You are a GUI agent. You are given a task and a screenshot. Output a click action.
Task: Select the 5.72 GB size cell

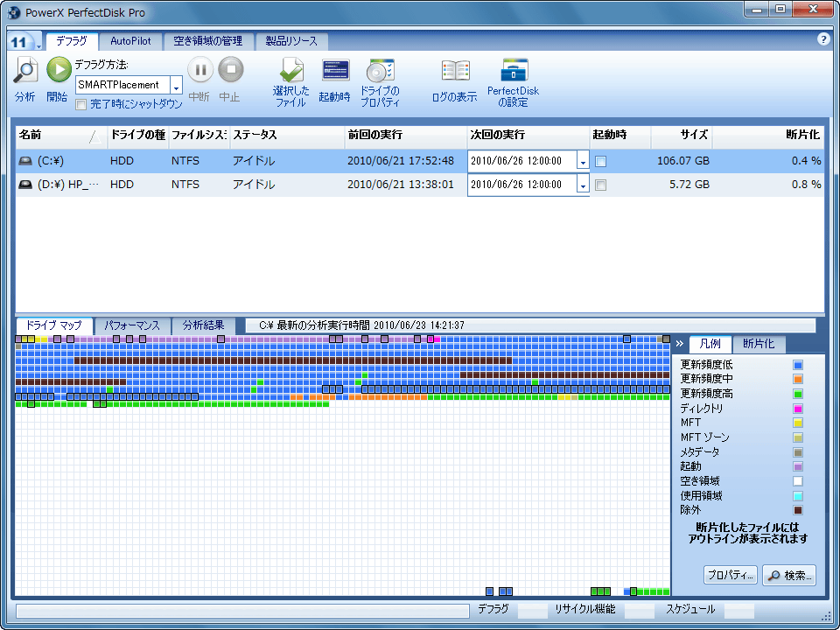tap(689, 185)
